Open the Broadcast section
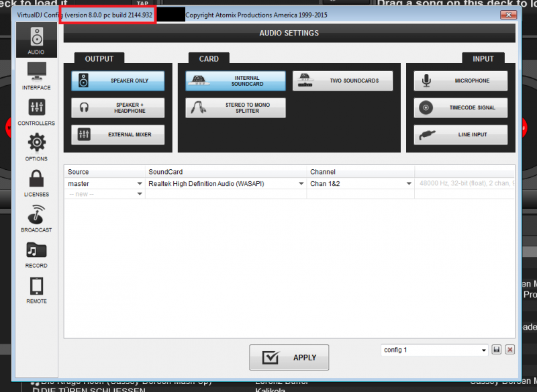Screen dimensions: 537x392 pos(36,219)
